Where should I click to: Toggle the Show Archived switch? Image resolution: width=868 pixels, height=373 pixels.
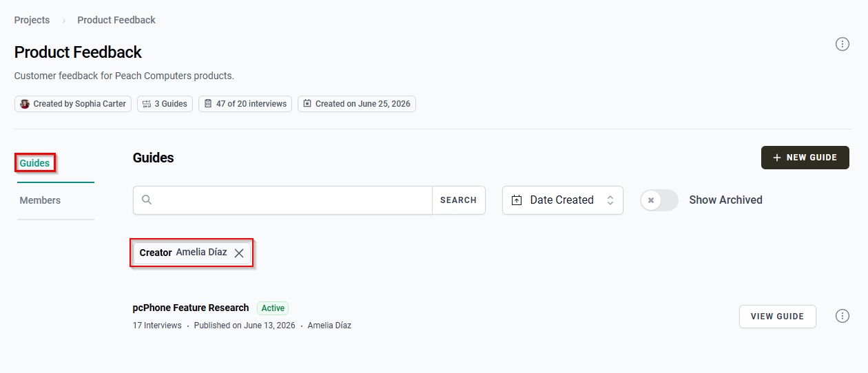pos(659,200)
